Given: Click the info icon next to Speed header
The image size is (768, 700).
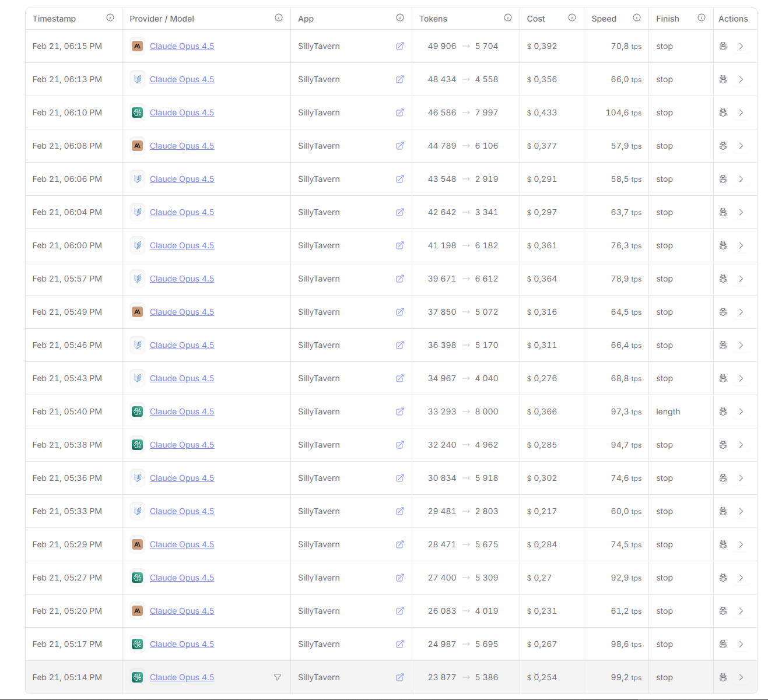Looking at the screenshot, I should [x=637, y=18].
